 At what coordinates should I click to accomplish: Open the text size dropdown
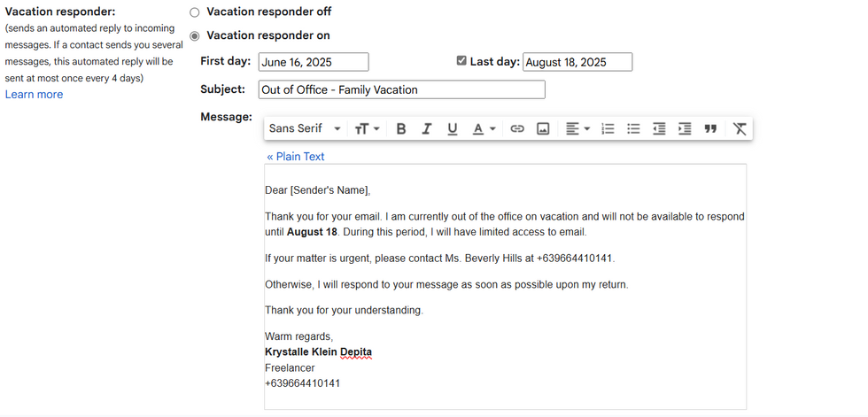[x=368, y=129]
